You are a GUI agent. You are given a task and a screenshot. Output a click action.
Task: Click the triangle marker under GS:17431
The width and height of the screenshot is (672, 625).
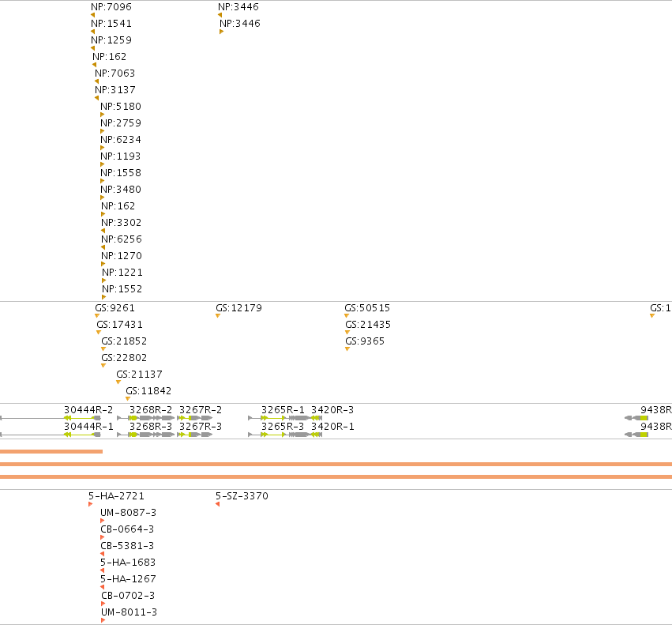pos(99,333)
